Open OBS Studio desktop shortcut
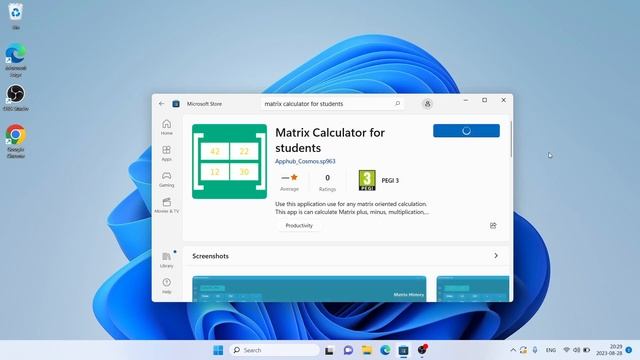Viewport: 640px width, 360px height. tap(16, 98)
